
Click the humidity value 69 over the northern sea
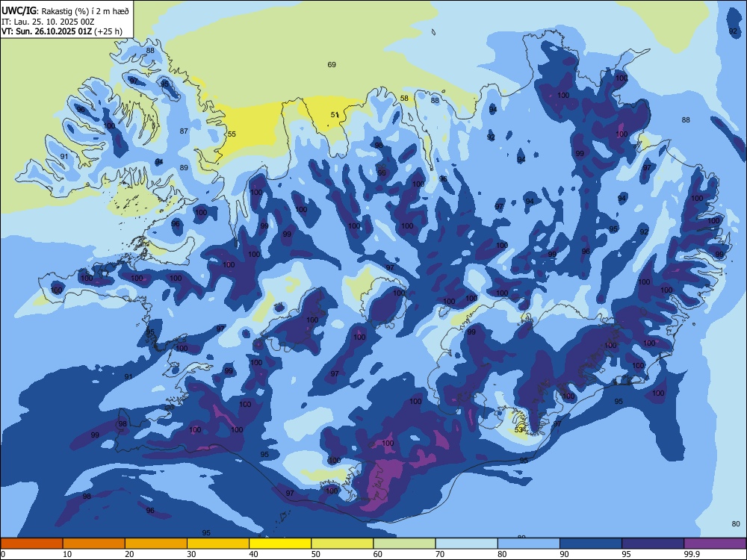(x=332, y=65)
